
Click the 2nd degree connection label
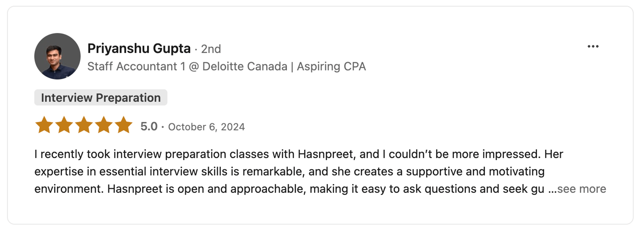point(211,49)
